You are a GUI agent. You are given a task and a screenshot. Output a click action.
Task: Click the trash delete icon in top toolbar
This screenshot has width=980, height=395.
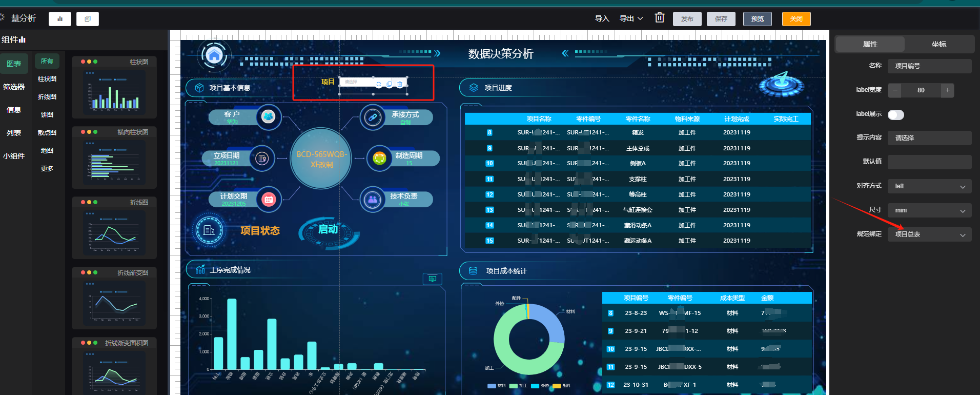coord(660,18)
